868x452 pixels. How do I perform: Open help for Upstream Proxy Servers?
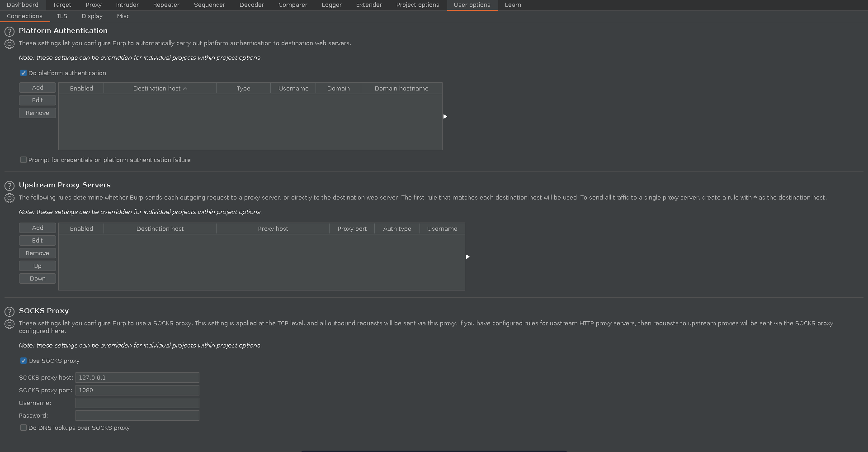9,186
